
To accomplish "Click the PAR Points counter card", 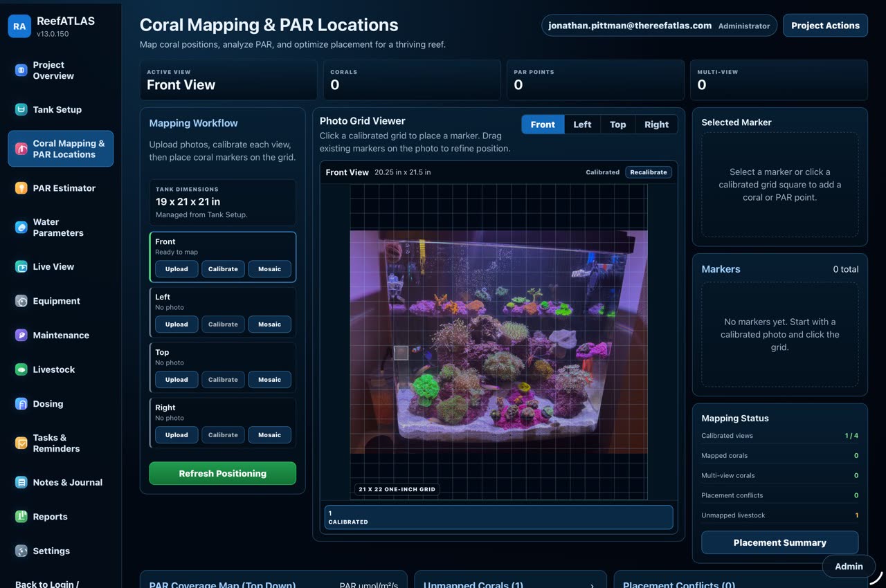I will coord(595,80).
